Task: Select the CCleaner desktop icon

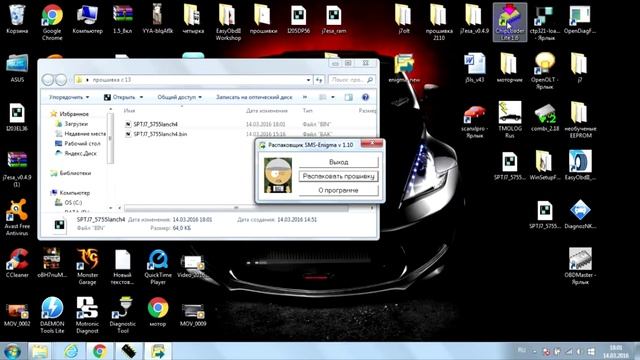Action: 17,263
